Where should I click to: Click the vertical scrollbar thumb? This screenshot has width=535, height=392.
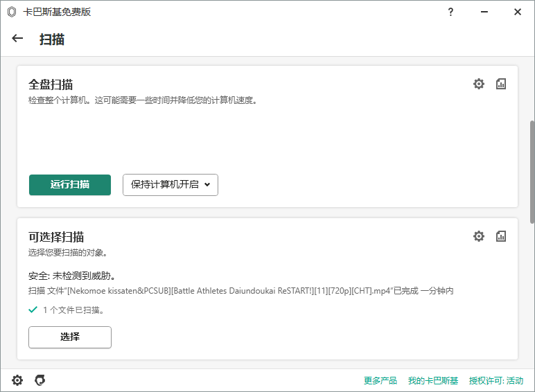click(x=532, y=172)
